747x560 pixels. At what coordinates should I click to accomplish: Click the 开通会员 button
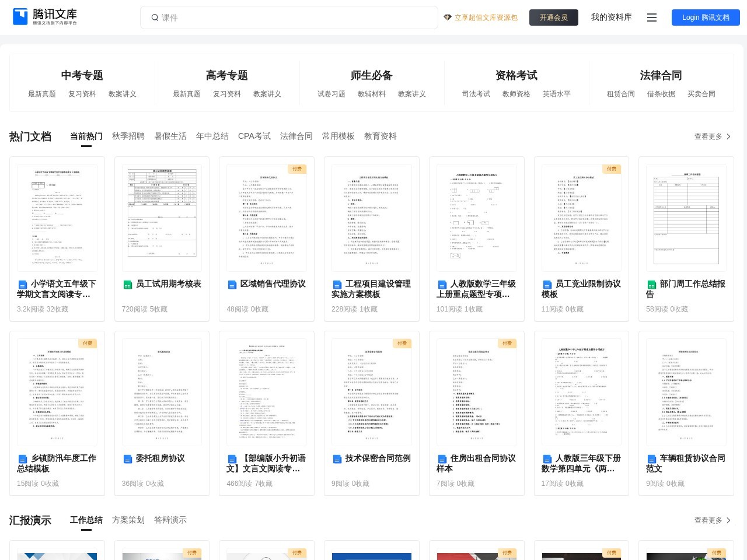(554, 17)
